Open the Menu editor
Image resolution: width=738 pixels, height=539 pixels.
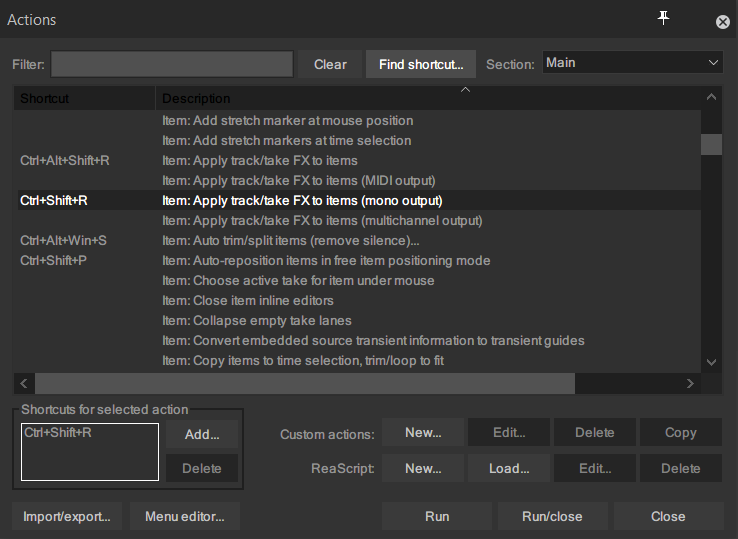click(185, 516)
